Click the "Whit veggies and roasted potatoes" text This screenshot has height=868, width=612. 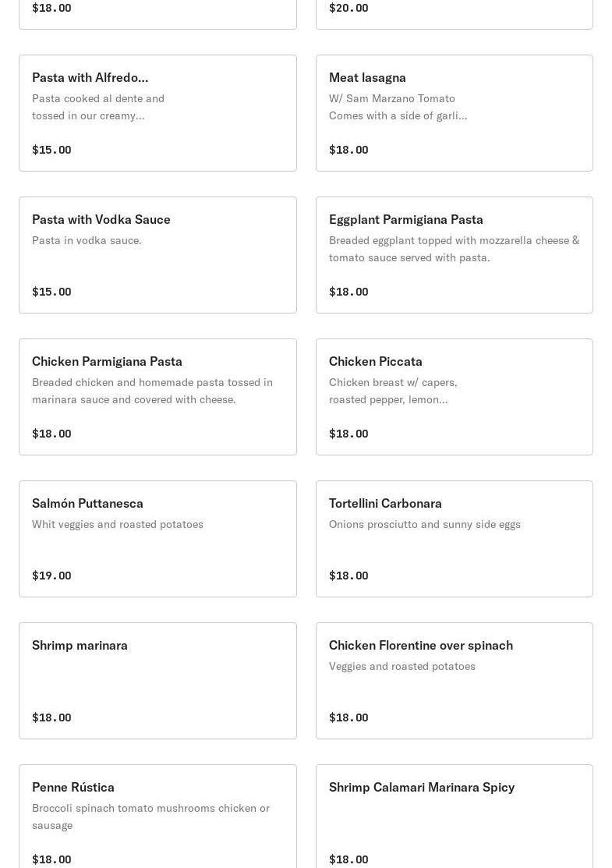(x=118, y=524)
